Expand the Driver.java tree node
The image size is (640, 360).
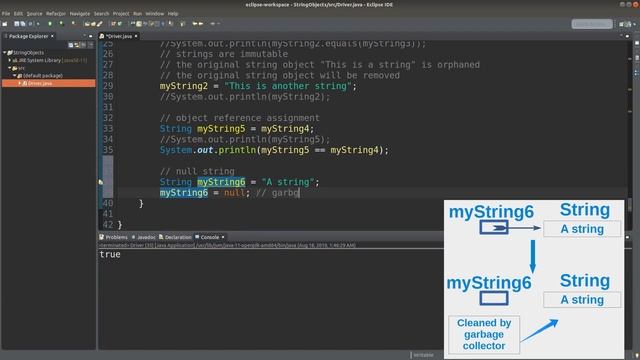pyautogui.click(x=19, y=83)
